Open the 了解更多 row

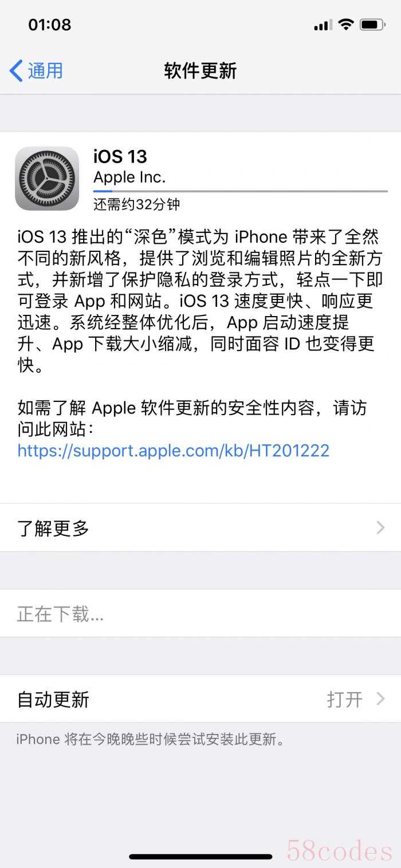click(200, 528)
